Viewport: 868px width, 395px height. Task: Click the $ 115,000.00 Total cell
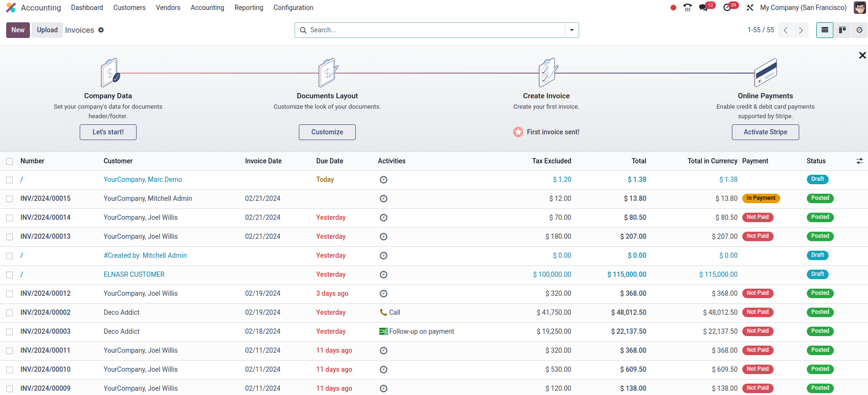(627, 274)
